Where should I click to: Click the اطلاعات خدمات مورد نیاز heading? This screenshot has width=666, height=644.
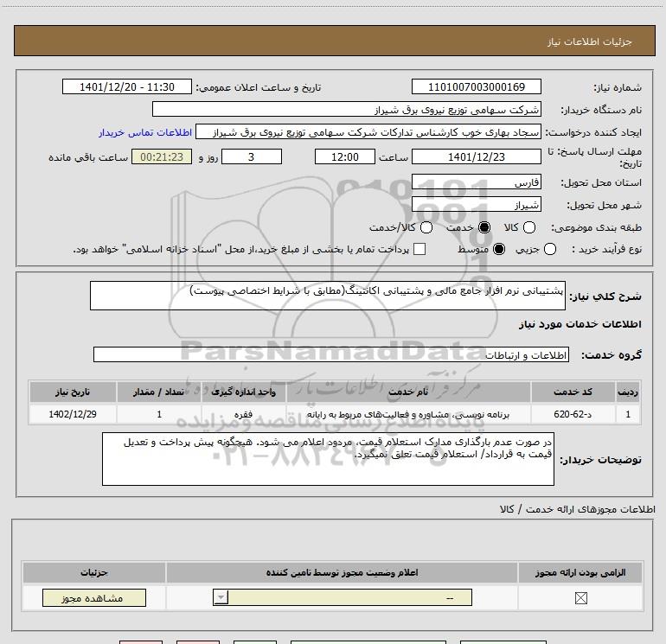[580, 324]
